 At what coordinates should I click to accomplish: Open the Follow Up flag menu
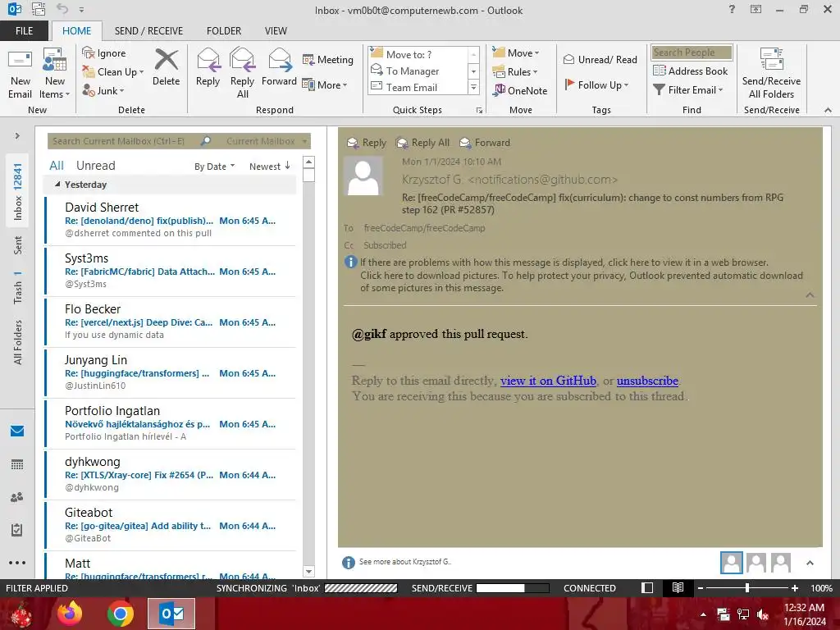point(596,84)
